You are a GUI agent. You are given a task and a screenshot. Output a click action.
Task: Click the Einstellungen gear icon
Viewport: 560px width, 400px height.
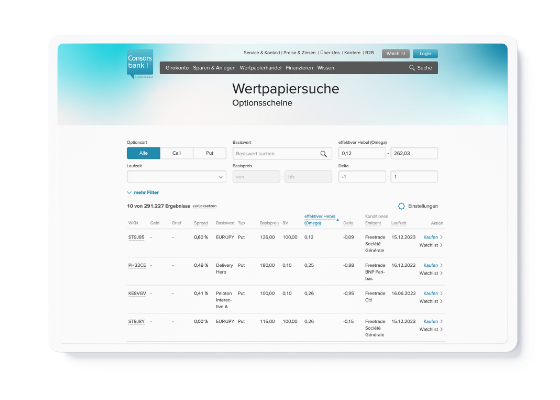coord(401,206)
